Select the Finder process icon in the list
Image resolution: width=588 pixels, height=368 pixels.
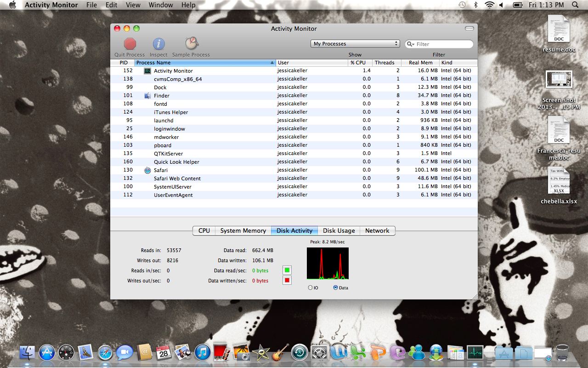pyautogui.click(x=147, y=96)
